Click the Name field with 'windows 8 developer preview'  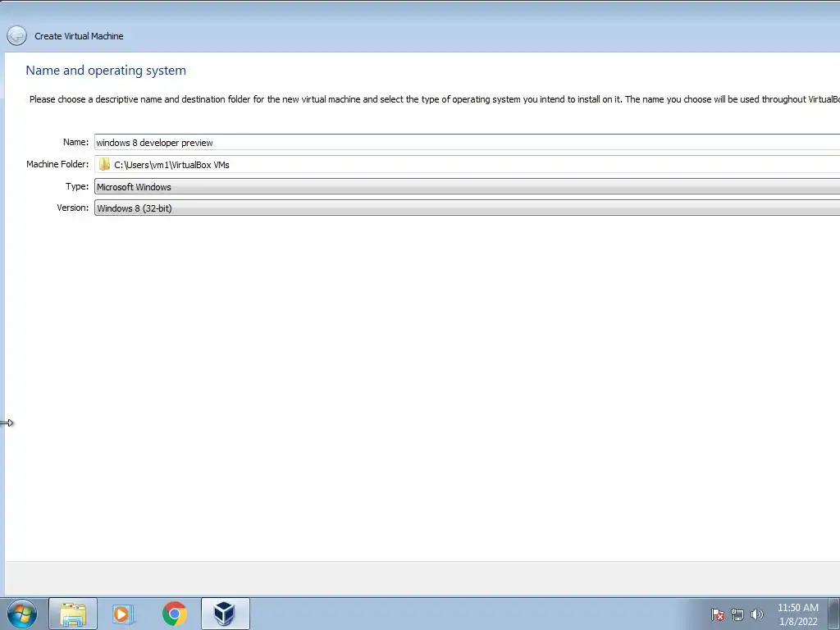(x=467, y=143)
